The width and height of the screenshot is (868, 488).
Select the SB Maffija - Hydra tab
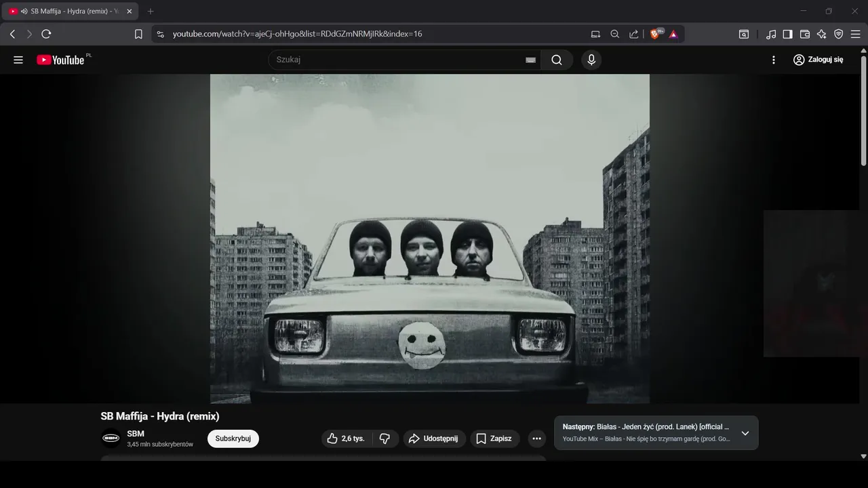71,12
